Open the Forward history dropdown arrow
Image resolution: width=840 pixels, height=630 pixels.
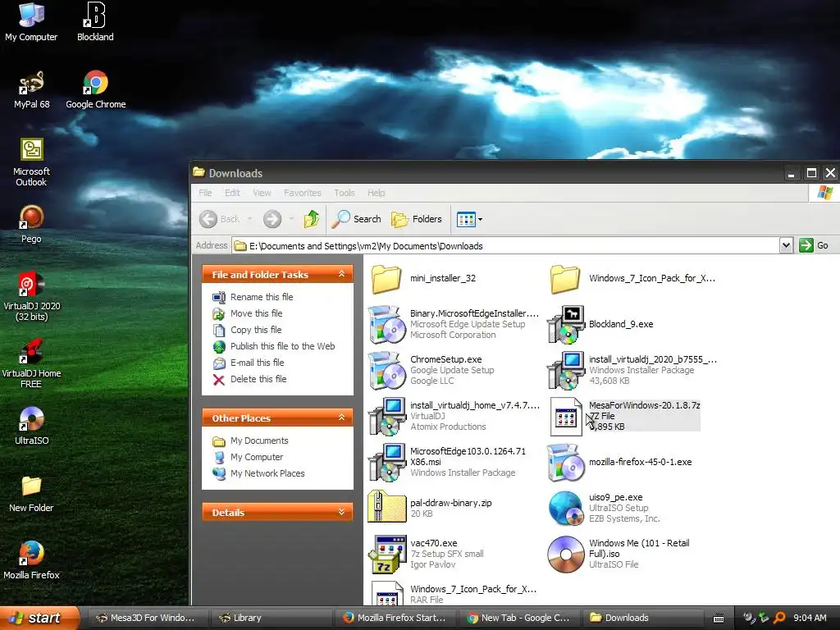[291, 219]
